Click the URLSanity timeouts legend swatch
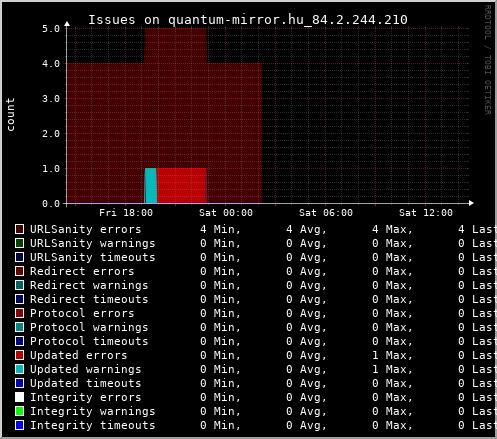Screen dimensions: 497x439 pos(19,257)
